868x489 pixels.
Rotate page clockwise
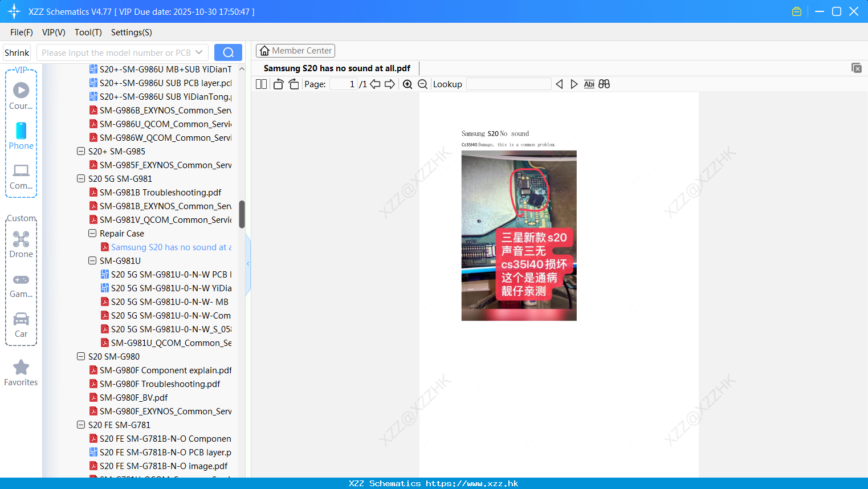click(294, 84)
